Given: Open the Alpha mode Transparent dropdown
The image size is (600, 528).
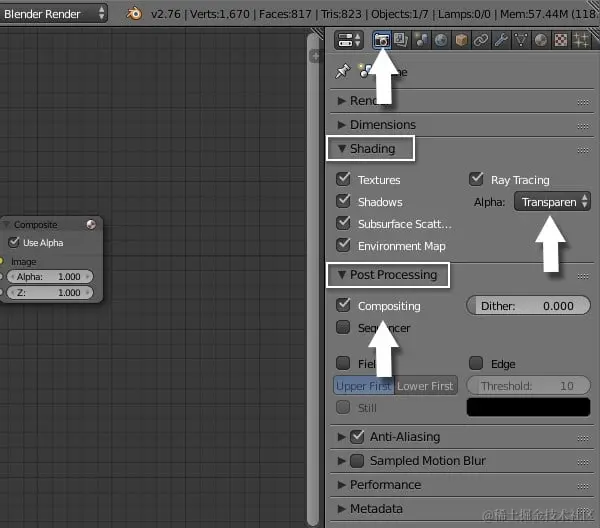Looking at the screenshot, I should coord(552,202).
